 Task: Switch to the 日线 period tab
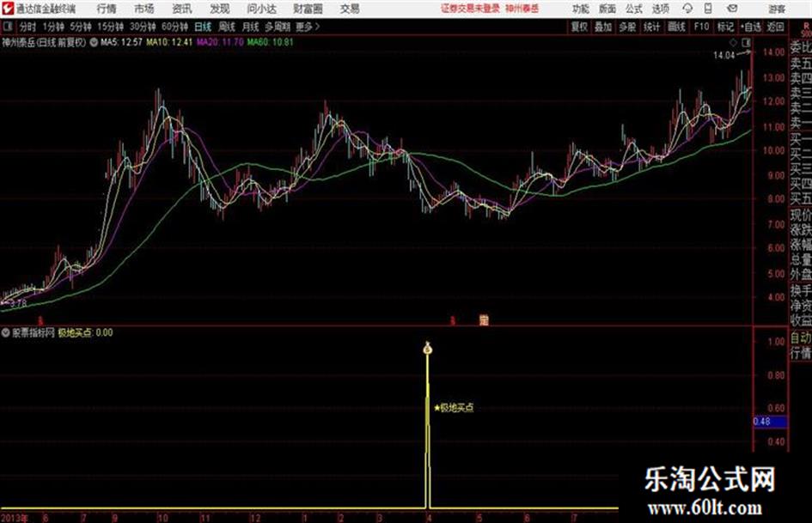(203, 27)
